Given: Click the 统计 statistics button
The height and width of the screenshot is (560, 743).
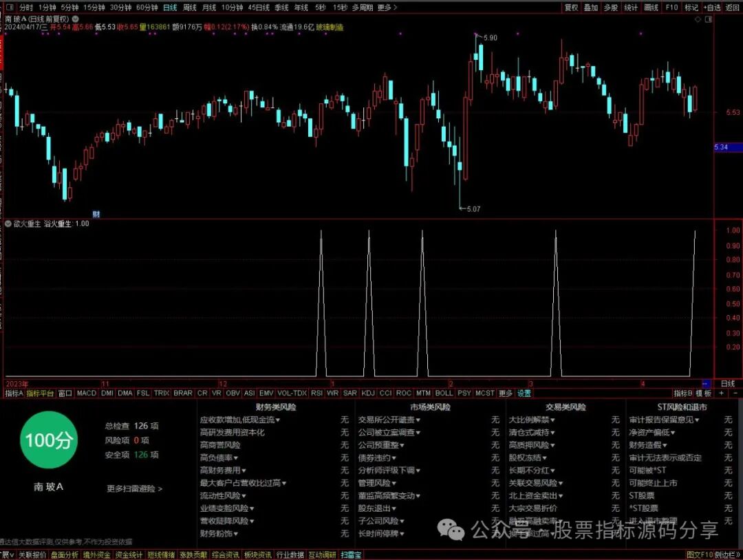Looking at the screenshot, I should tap(631, 8).
